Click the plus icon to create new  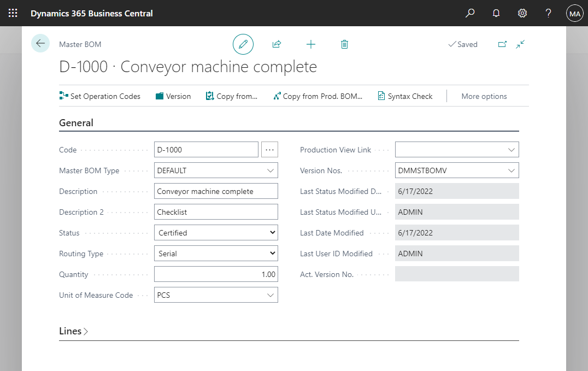click(310, 44)
